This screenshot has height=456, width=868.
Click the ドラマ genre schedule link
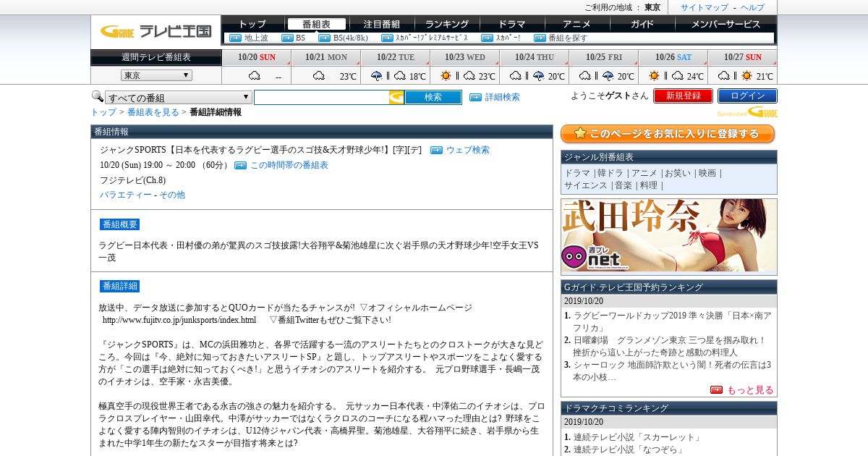tap(577, 173)
